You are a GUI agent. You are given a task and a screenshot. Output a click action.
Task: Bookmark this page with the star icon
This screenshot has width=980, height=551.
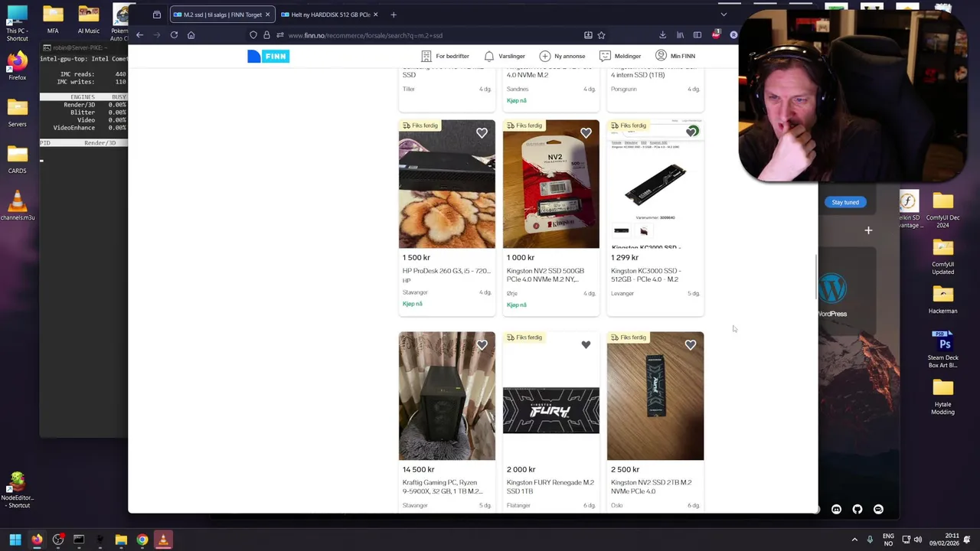602,35
